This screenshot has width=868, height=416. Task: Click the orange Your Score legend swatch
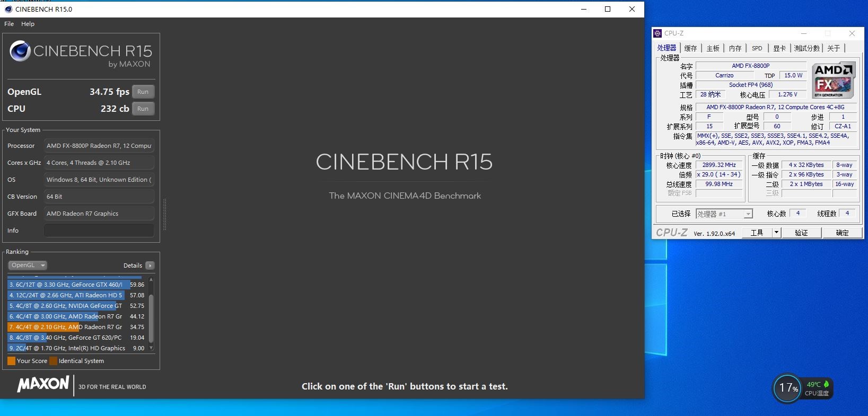click(11, 361)
